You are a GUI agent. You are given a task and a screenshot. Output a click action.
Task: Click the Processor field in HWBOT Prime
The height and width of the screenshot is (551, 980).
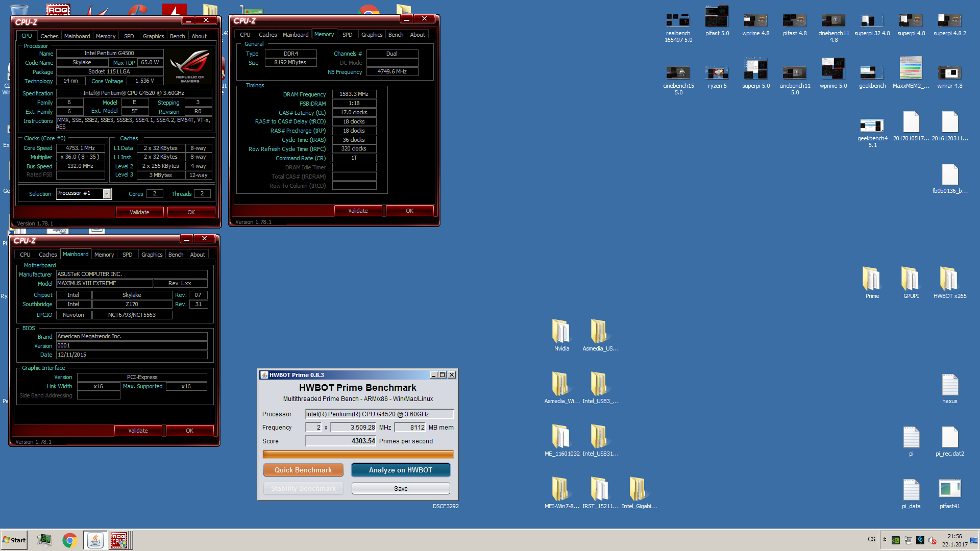point(379,414)
